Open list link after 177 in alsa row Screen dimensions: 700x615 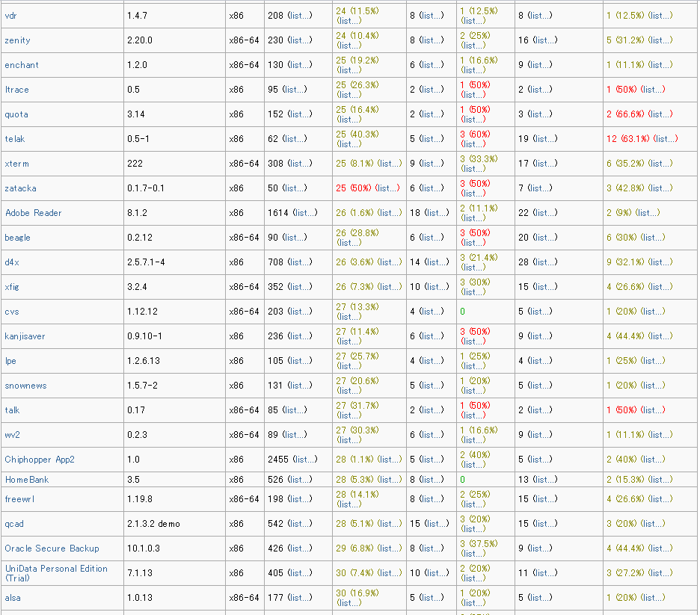[300, 598]
